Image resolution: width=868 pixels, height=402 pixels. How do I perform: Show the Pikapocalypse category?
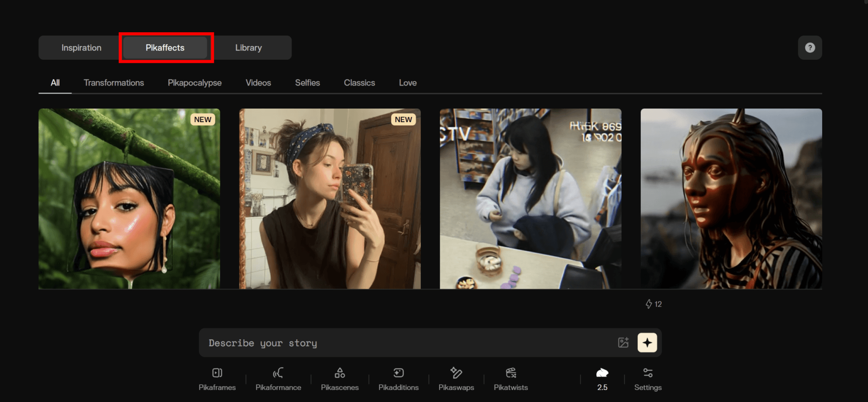195,83
